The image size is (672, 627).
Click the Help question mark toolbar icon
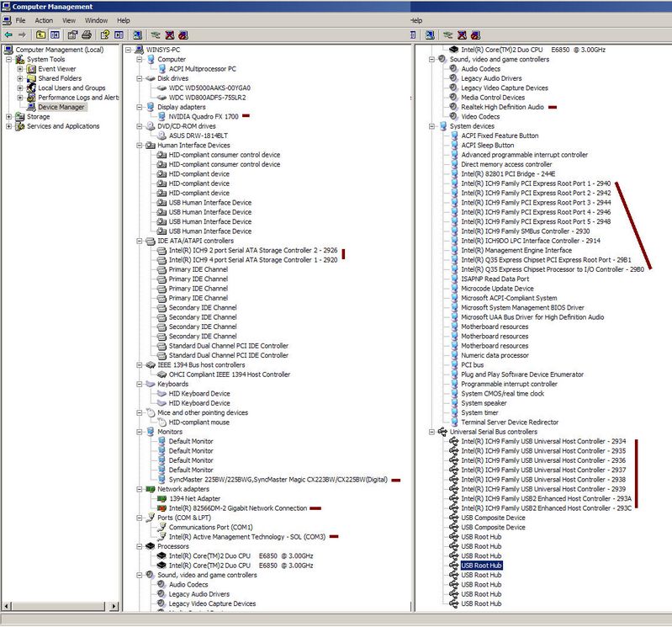(x=104, y=35)
